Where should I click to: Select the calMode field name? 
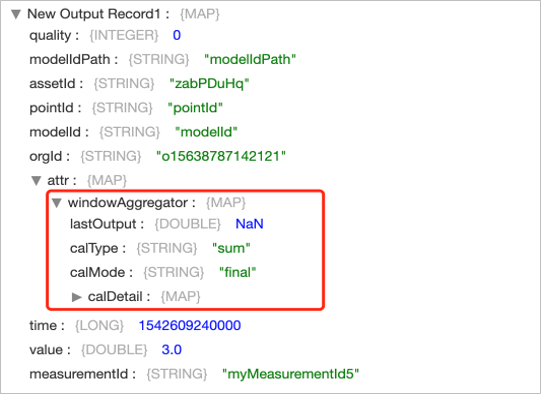click(97, 272)
